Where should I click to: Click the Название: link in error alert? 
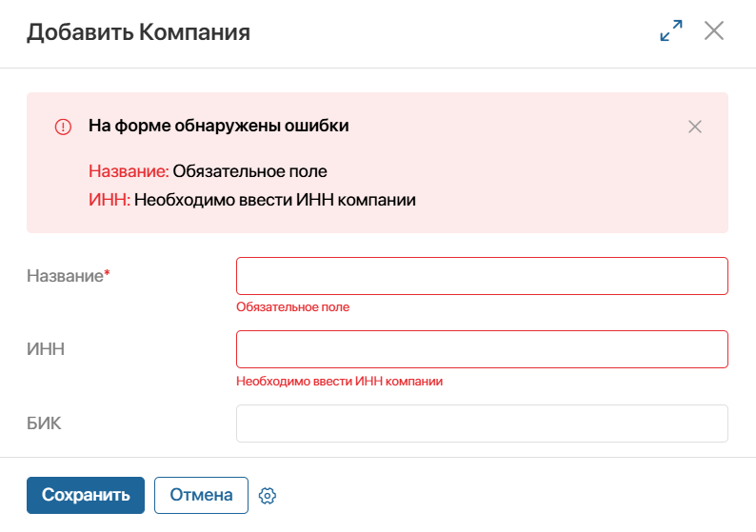point(129,171)
